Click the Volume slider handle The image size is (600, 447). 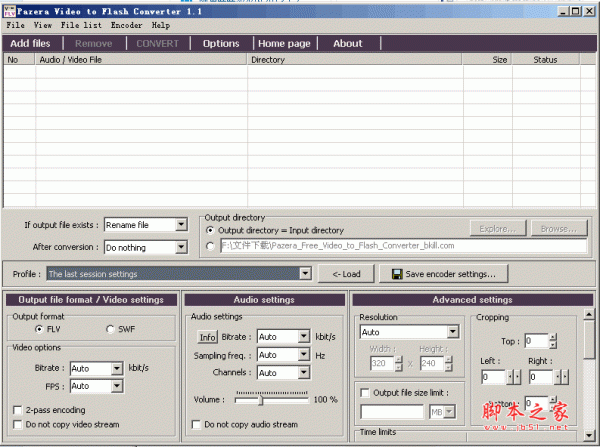coord(261,400)
